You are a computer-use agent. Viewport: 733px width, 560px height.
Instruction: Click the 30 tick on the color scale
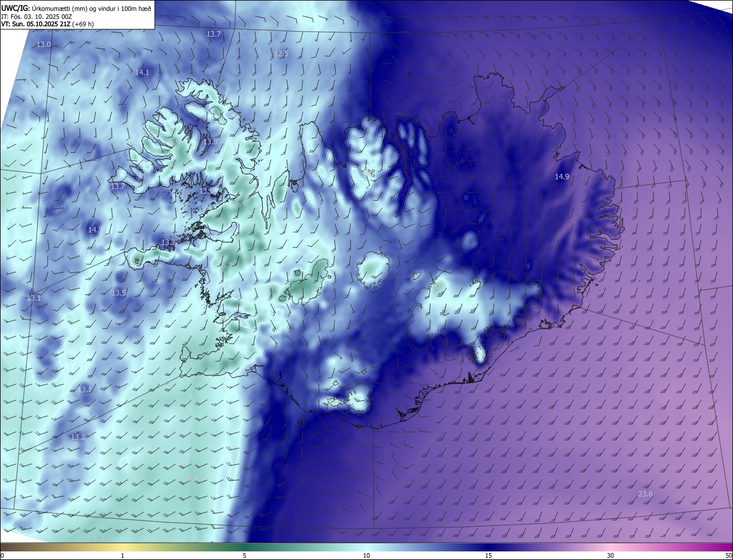point(610,556)
